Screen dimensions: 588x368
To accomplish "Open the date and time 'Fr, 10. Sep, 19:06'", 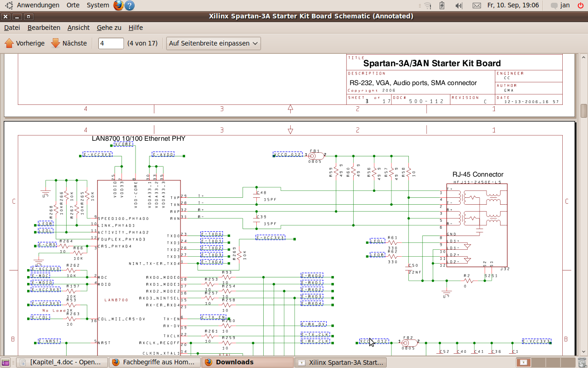I will pos(513,5).
